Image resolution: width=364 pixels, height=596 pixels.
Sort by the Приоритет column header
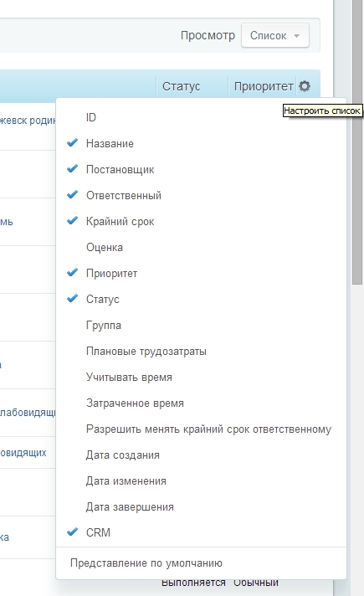264,86
